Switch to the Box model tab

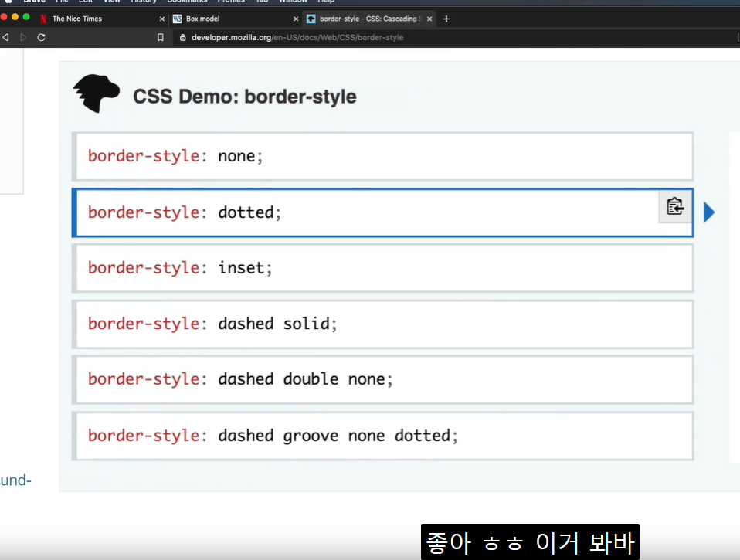click(x=236, y=19)
